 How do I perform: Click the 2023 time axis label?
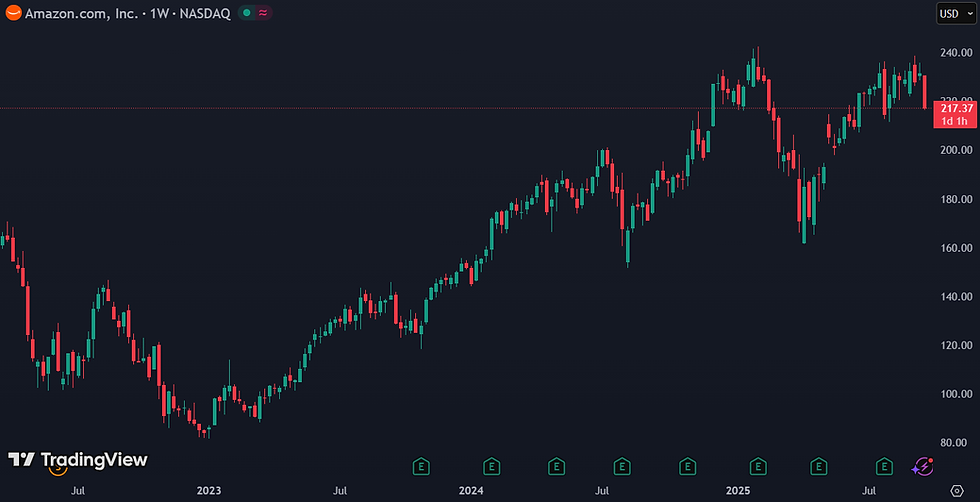(x=209, y=491)
